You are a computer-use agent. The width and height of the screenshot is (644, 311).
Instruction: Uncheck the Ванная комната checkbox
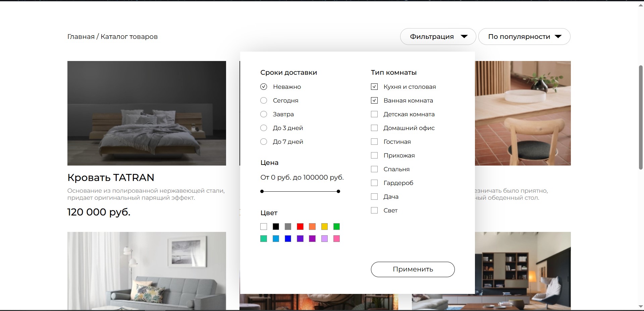click(x=374, y=101)
